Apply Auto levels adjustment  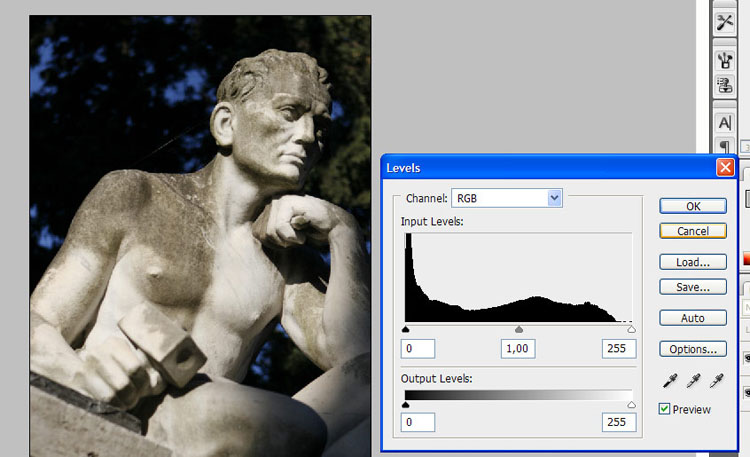click(693, 318)
